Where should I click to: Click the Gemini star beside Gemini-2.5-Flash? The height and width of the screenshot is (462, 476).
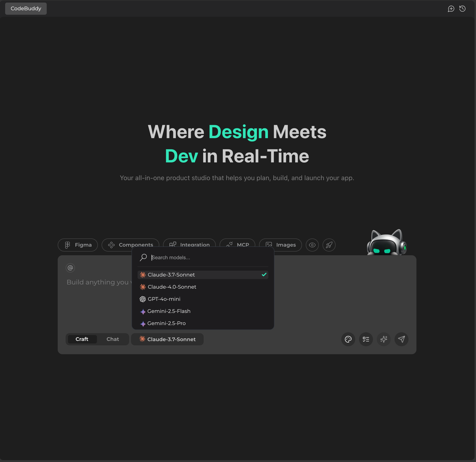coord(143,311)
